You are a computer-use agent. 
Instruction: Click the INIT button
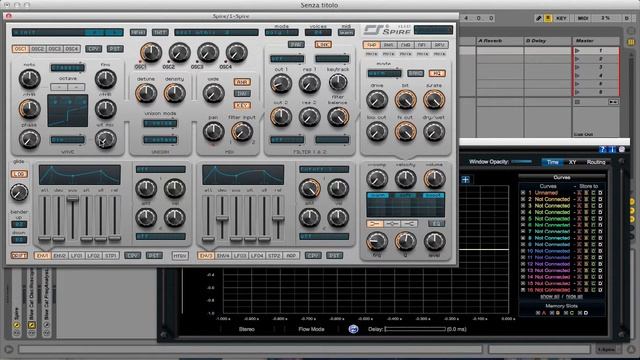(x=160, y=32)
